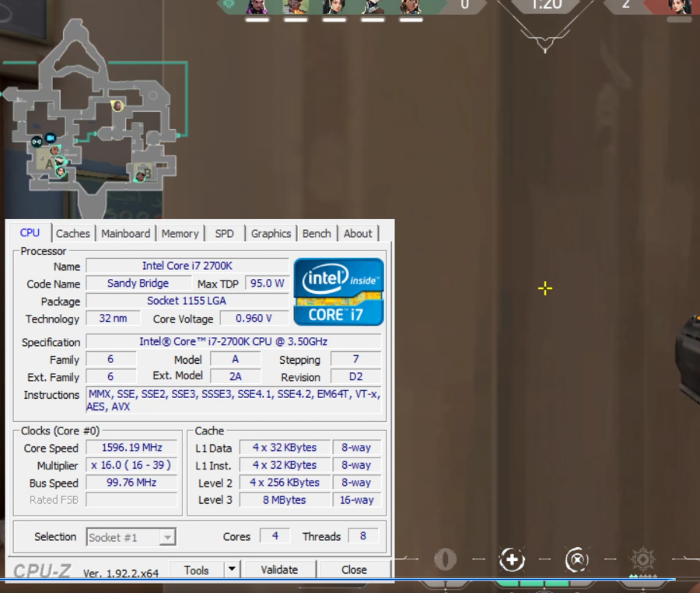Click the empty Rated FSB field
This screenshot has height=593, width=700.
point(131,500)
